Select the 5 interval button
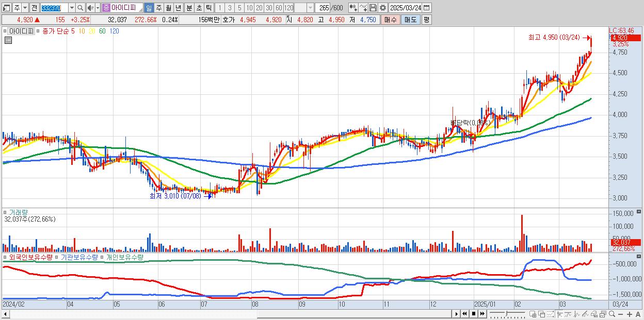Viewport: 644px width, 320px height. coord(239,8)
